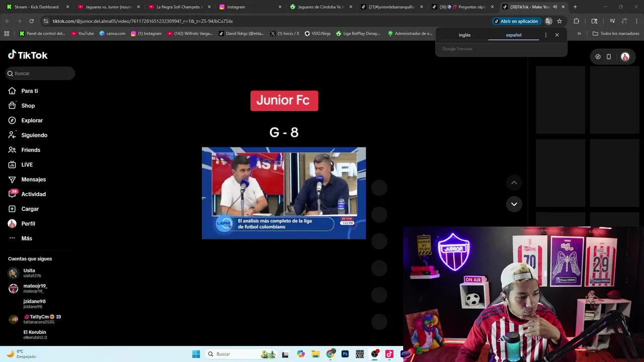Bookmark this page with the star icon
This screenshot has width=644, height=362.
click(x=559, y=21)
